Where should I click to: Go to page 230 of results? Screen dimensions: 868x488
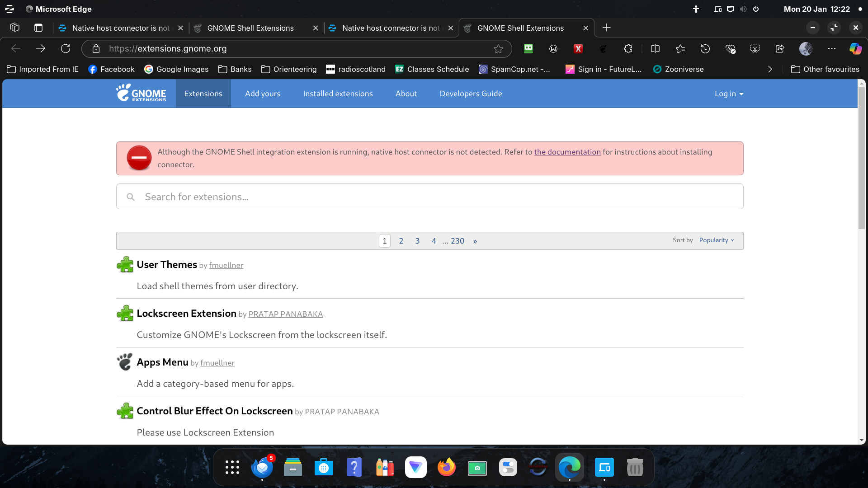pyautogui.click(x=457, y=241)
